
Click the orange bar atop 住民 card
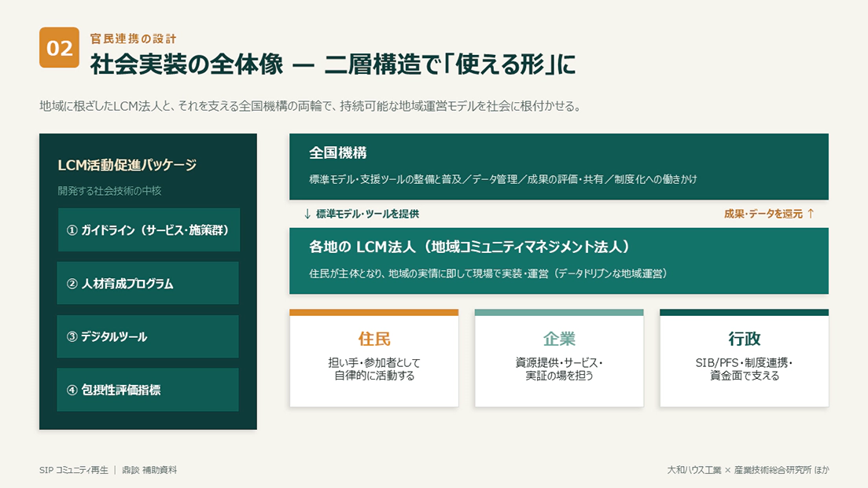tap(373, 313)
